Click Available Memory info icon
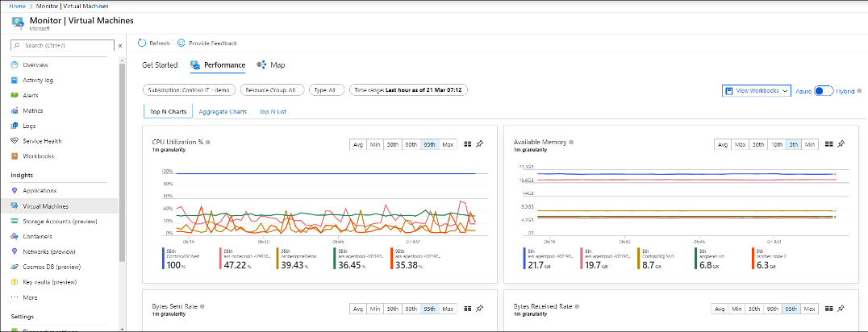 pyautogui.click(x=570, y=142)
